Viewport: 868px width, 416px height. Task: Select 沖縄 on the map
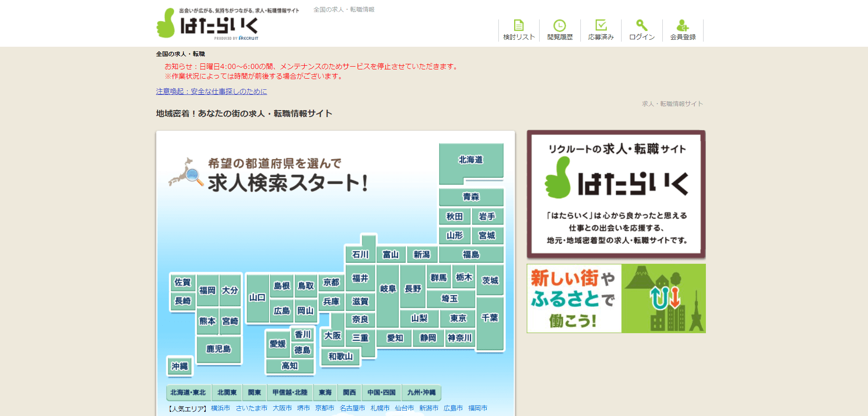[x=180, y=366]
